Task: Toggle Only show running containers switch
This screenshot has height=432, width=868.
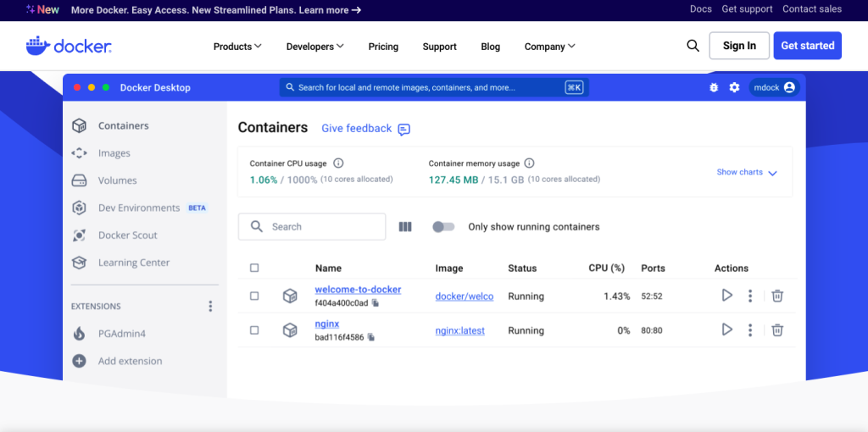Action: tap(443, 227)
